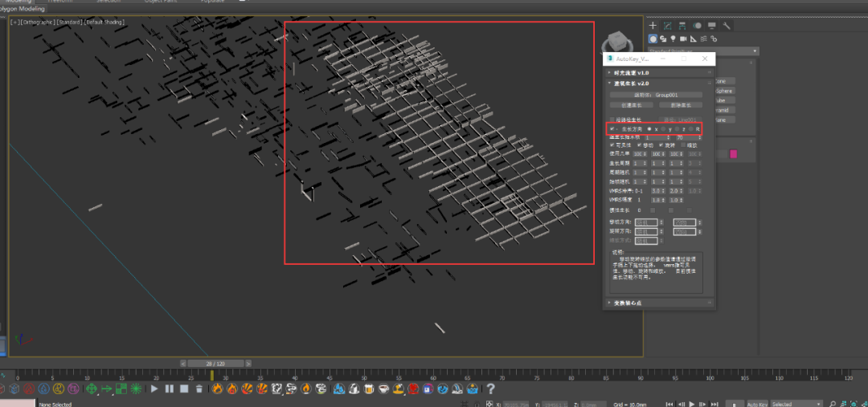Expand the v1.0 rollout in AutoKey window
This screenshot has width=868, height=407.
click(x=659, y=72)
